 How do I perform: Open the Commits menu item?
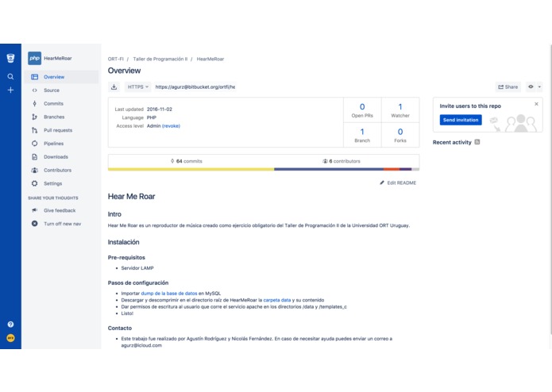61,103
